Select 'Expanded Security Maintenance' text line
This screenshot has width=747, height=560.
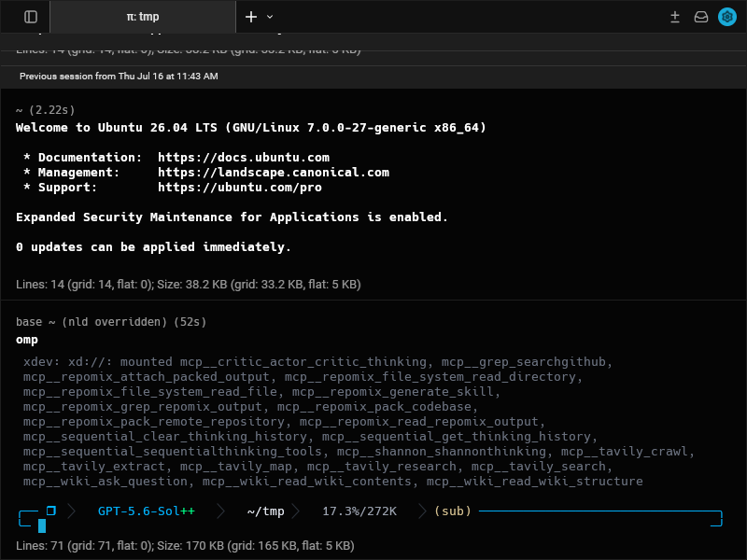pyautogui.click(x=232, y=217)
